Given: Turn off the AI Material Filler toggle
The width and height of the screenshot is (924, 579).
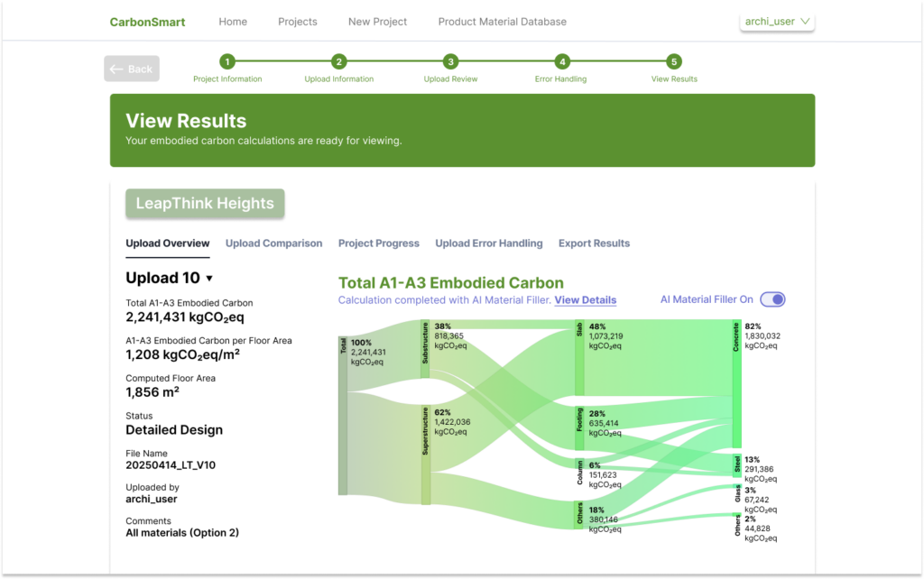Looking at the screenshot, I should click(772, 299).
